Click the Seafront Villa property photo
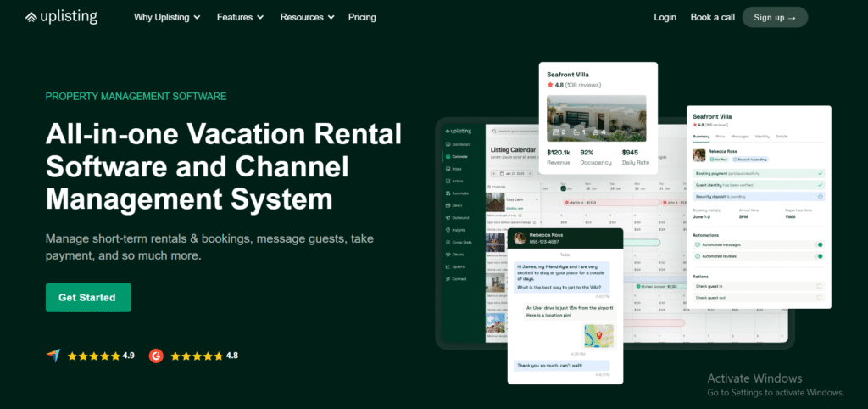 (596, 117)
